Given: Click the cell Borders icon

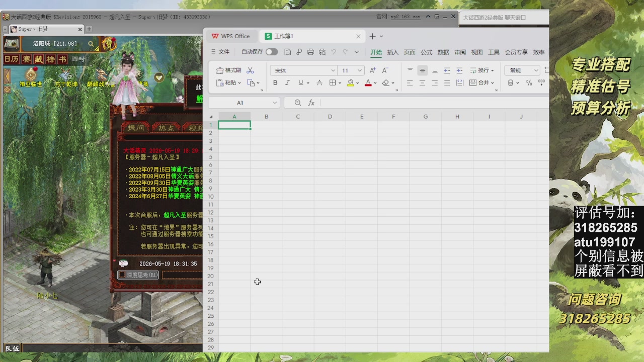Looking at the screenshot, I should (x=332, y=83).
